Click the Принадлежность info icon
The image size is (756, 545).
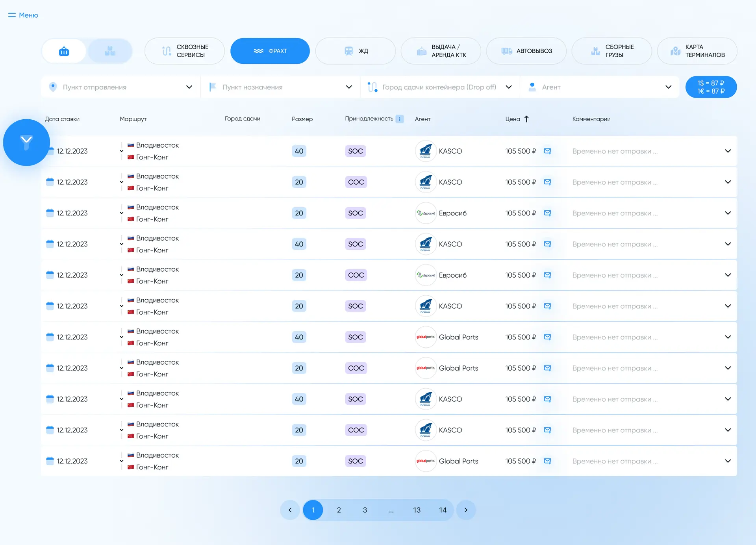[x=399, y=119]
